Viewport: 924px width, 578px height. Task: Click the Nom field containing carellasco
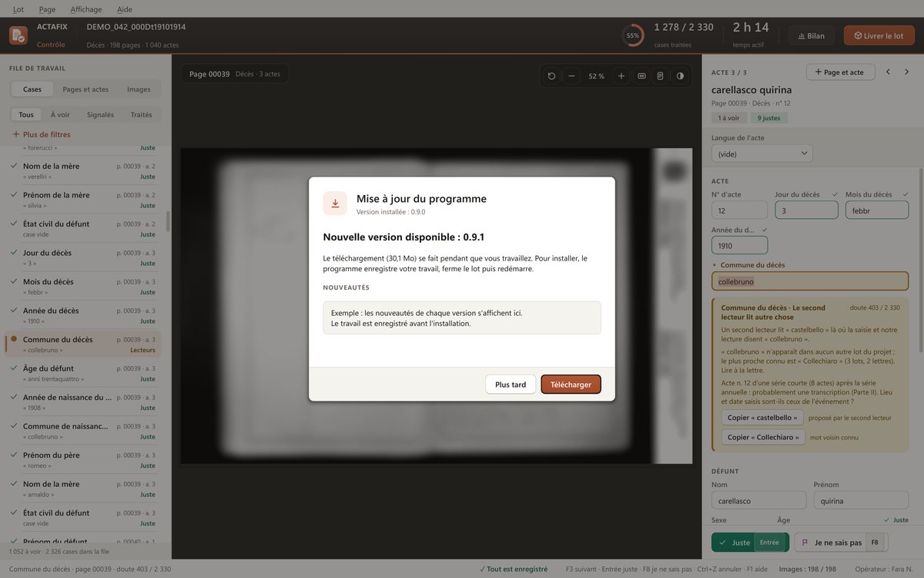click(x=758, y=501)
